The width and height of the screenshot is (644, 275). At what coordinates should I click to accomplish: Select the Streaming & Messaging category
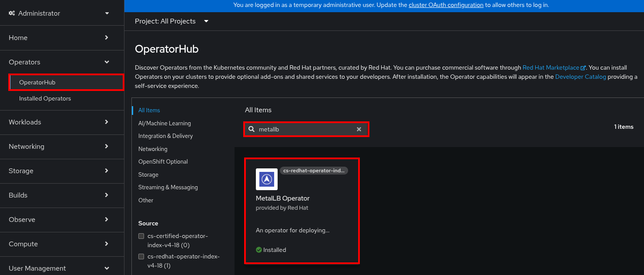168,187
